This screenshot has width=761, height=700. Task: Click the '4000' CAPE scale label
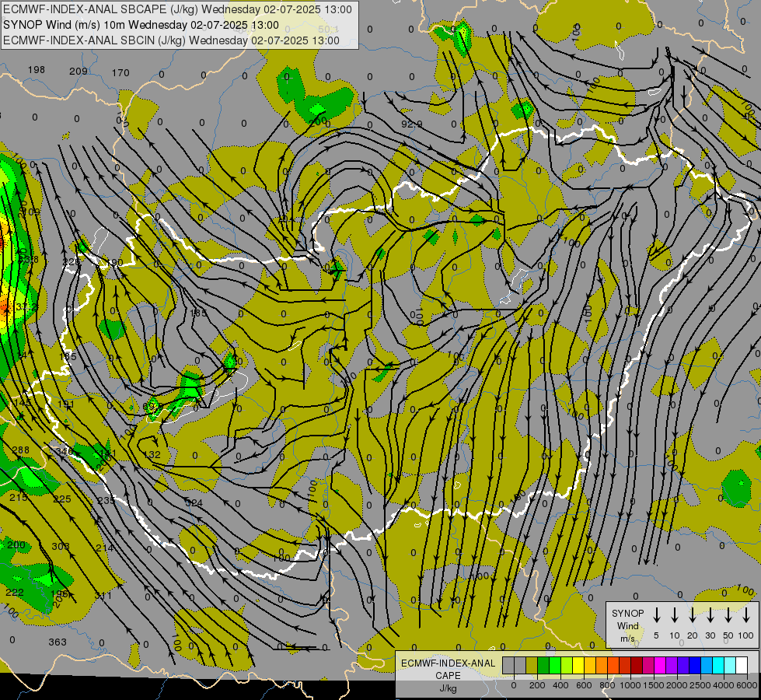tap(724, 685)
